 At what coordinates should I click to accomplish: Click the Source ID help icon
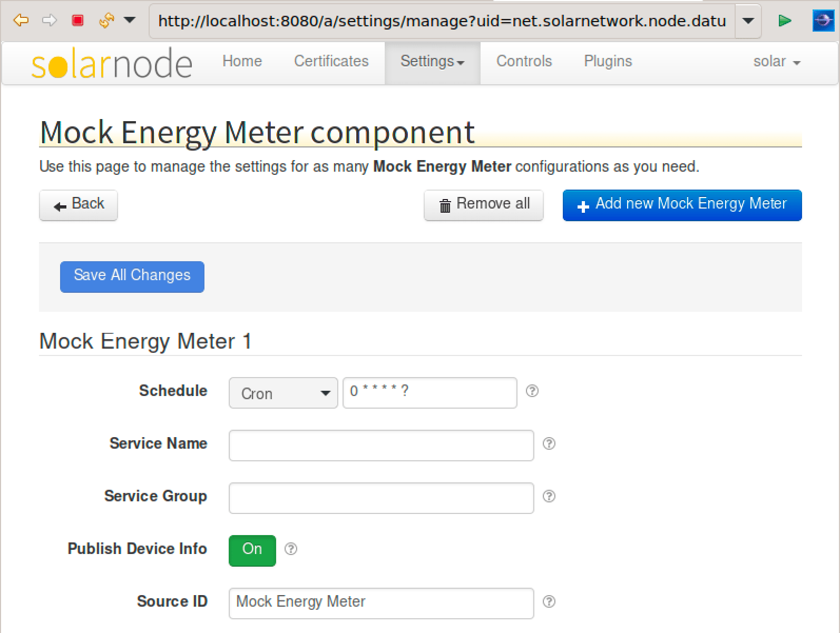click(549, 601)
